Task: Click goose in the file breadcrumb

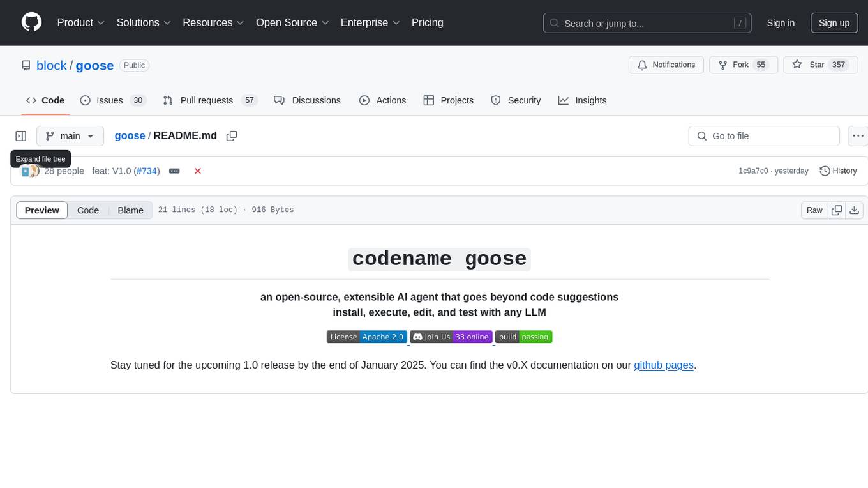Action: [x=130, y=135]
